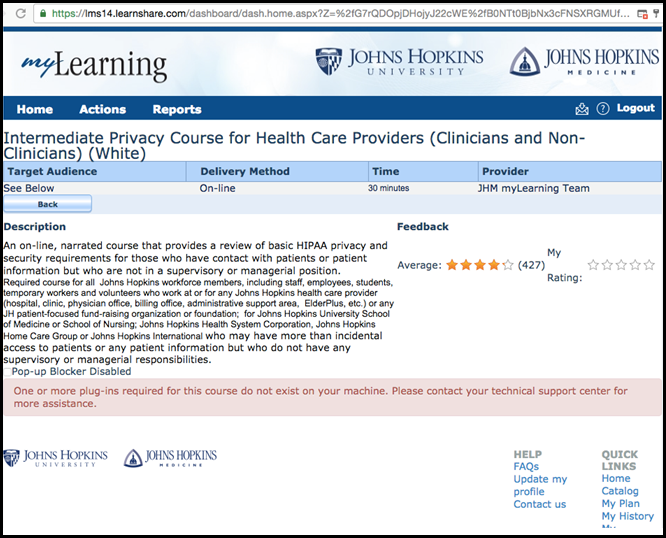Viewport: 666px width, 538px height.
Task: Open the My Plan quick link
Action: pyautogui.click(x=621, y=504)
